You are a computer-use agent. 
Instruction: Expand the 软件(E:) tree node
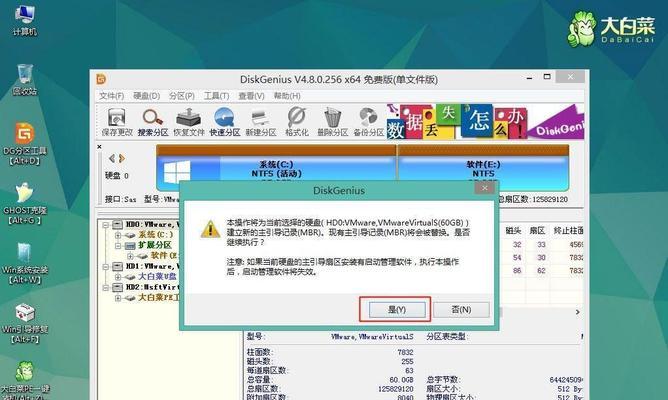click(x=130, y=256)
